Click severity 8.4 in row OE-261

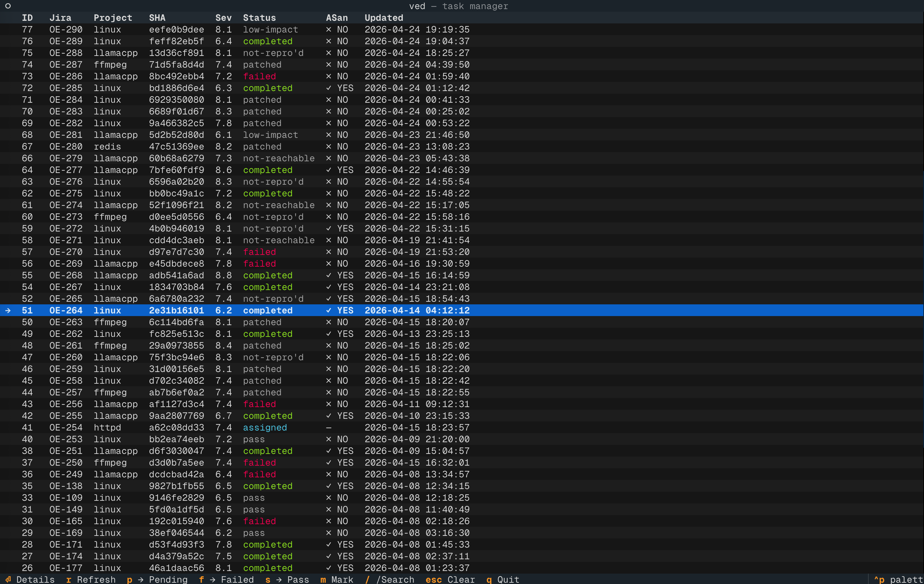coord(223,346)
